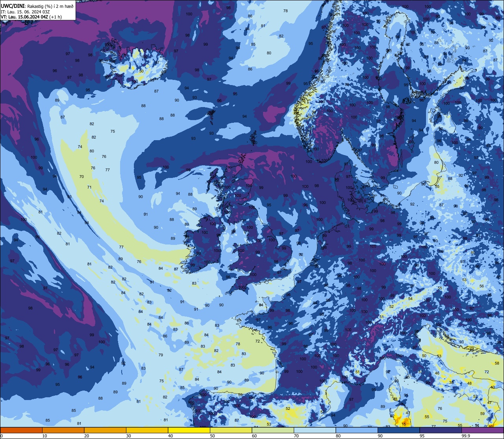Click the legend tick label "80"

[x=338, y=436]
